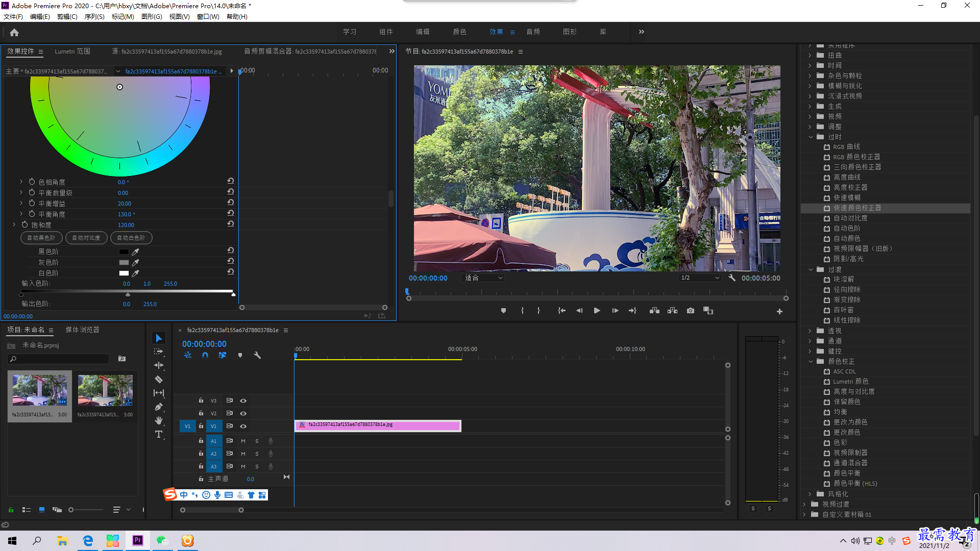The width and height of the screenshot is (980, 551).
Task: Collapse the 过渡 effects folder
Action: [x=811, y=269]
